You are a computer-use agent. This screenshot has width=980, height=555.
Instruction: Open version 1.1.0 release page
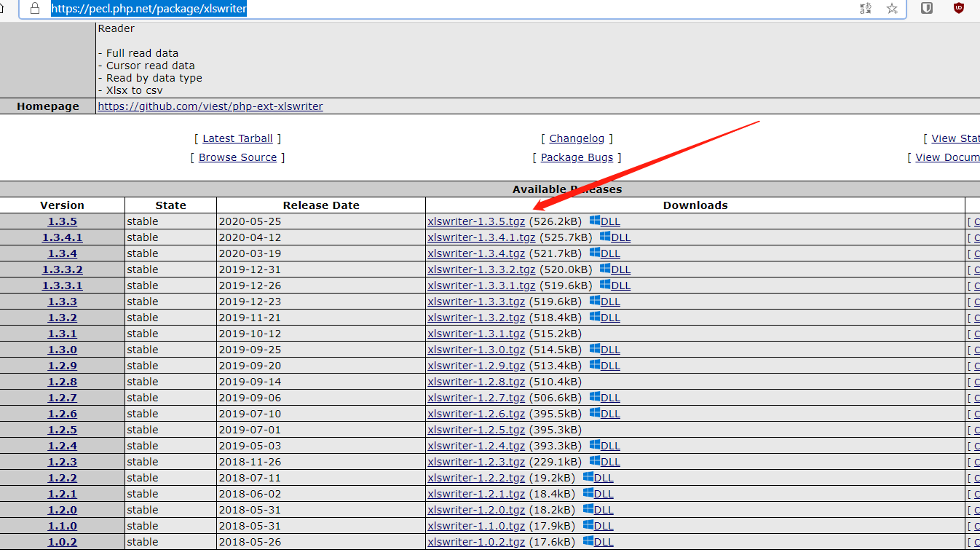pyautogui.click(x=63, y=526)
